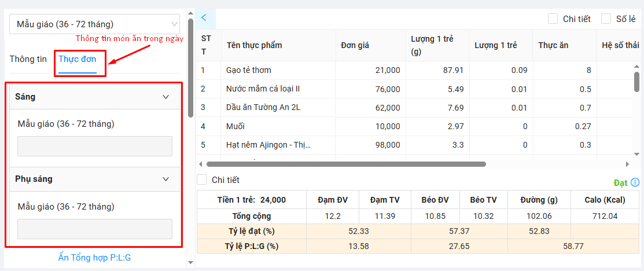
Task: Collapse the Phụ sáng meal section
Action: (x=166, y=180)
